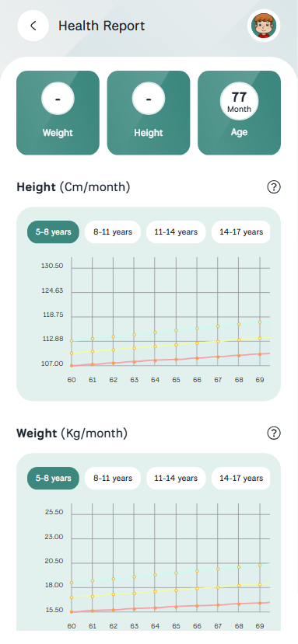
Task: Switch Height chart to 11-14 years
Action: (x=176, y=232)
